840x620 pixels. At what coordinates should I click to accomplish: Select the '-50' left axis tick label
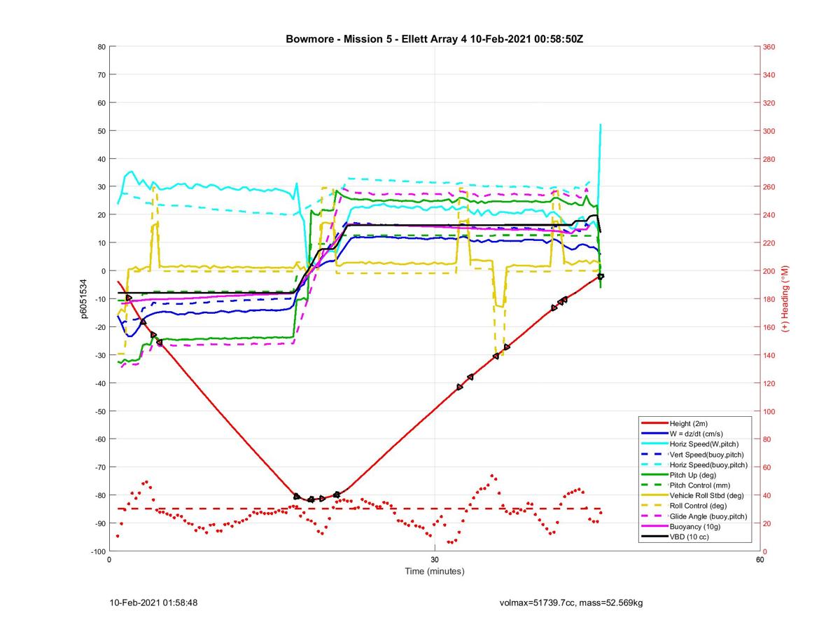[x=99, y=411]
